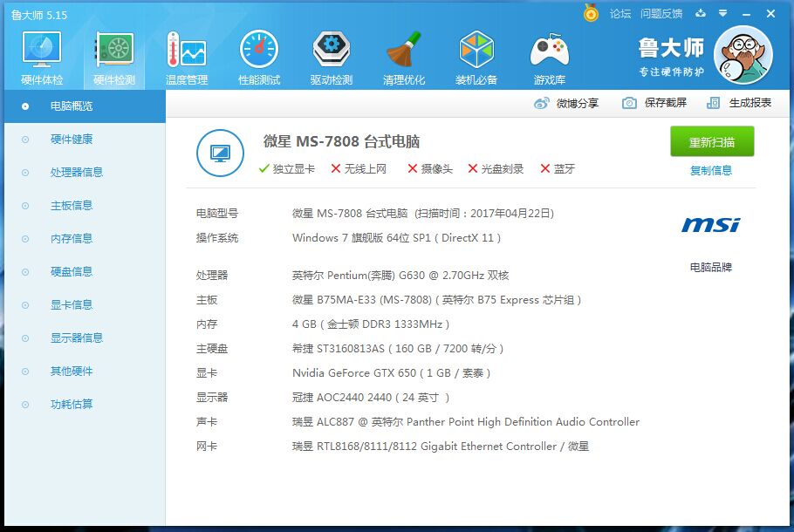Click the 摄像头 status indicator

coord(430,168)
